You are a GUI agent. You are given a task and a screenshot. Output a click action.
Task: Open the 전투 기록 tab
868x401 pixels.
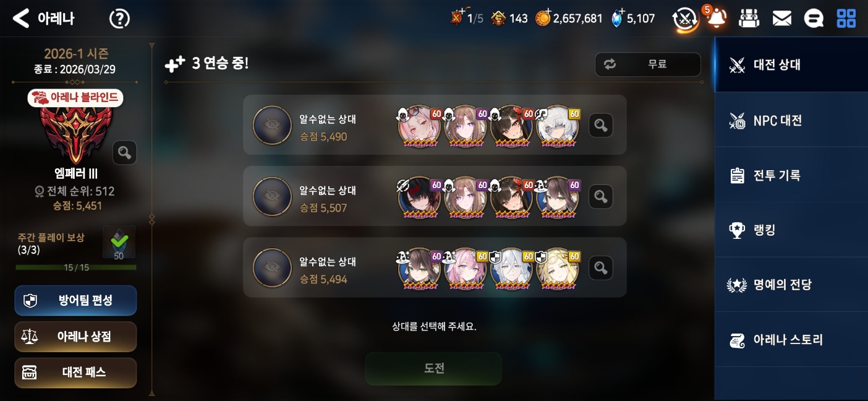(x=791, y=175)
